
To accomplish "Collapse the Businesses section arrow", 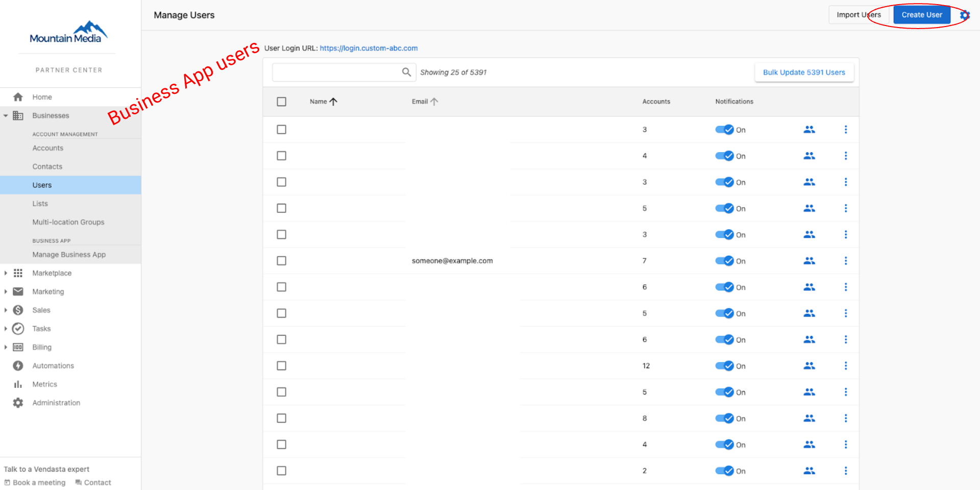I will click(6, 116).
